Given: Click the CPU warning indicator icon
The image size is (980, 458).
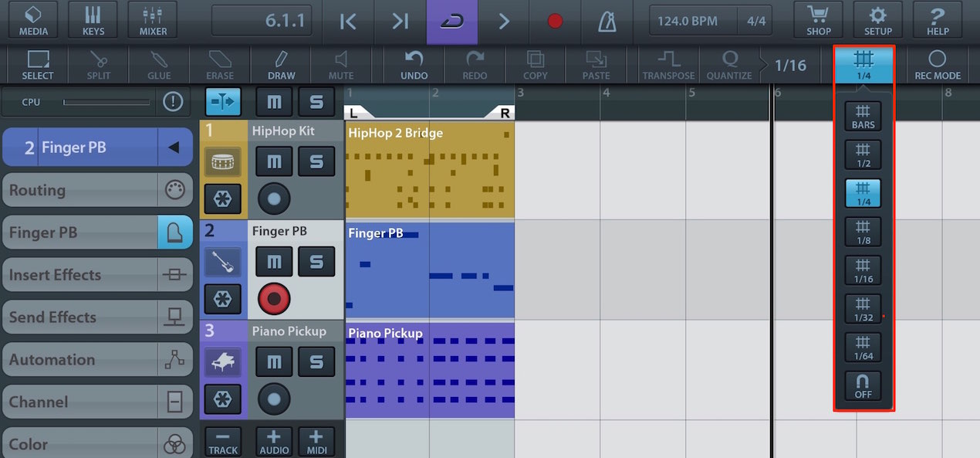Looking at the screenshot, I should point(173,102).
